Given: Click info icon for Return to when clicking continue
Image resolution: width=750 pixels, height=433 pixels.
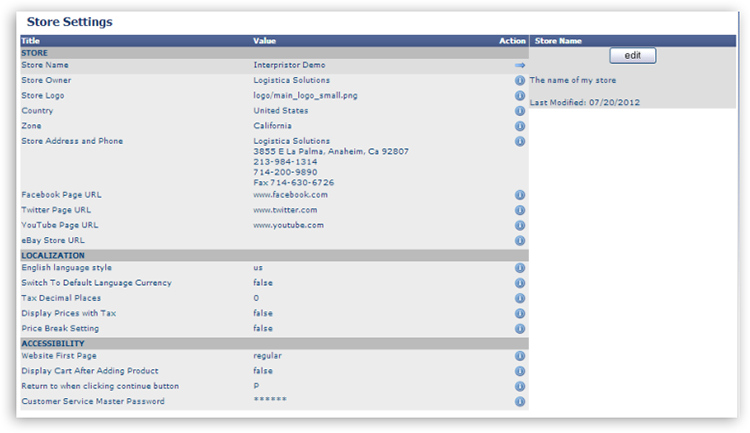Looking at the screenshot, I should [x=520, y=387].
